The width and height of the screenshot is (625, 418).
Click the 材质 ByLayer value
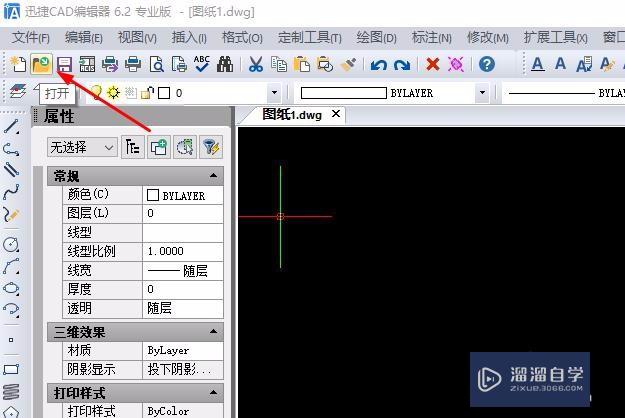tap(183, 350)
